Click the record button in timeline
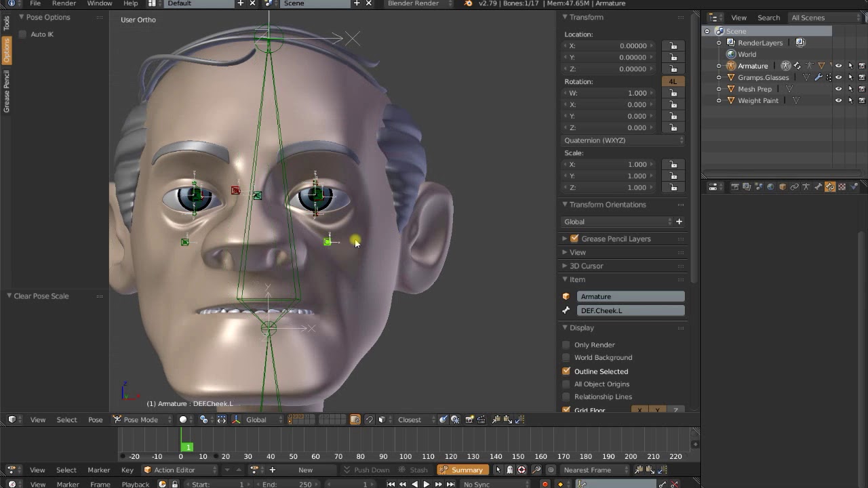 [x=545, y=484]
